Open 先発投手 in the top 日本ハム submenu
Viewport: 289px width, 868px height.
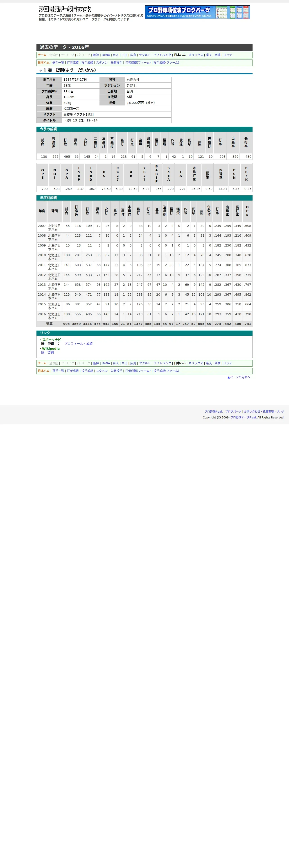[116, 63]
